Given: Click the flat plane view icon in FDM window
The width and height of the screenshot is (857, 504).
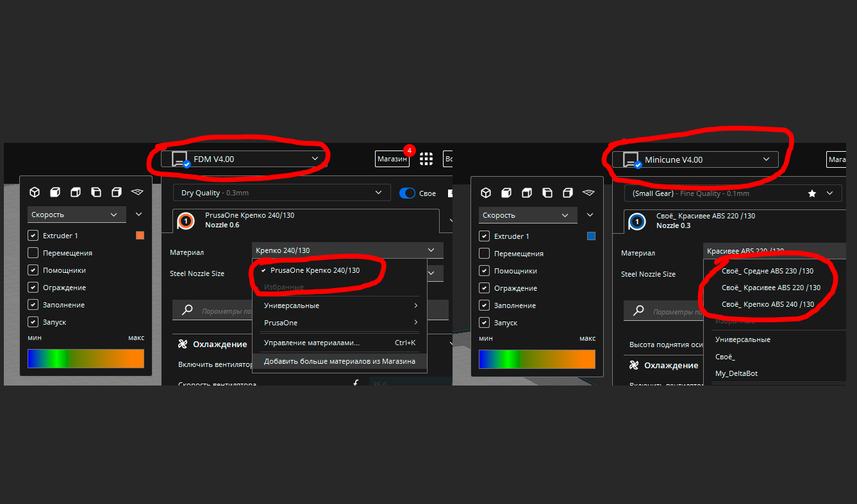Looking at the screenshot, I should [137, 192].
